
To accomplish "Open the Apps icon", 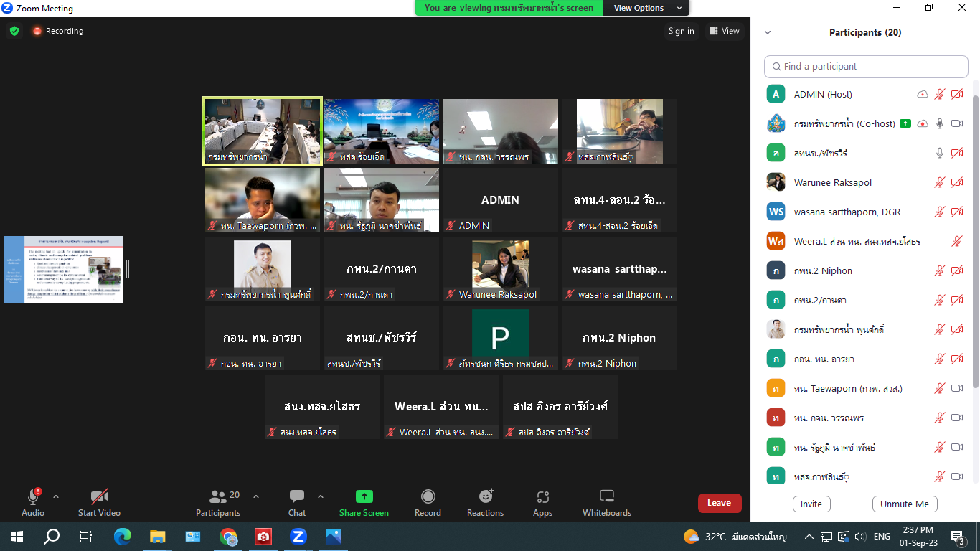I will pyautogui.click(x=542, y=497).
